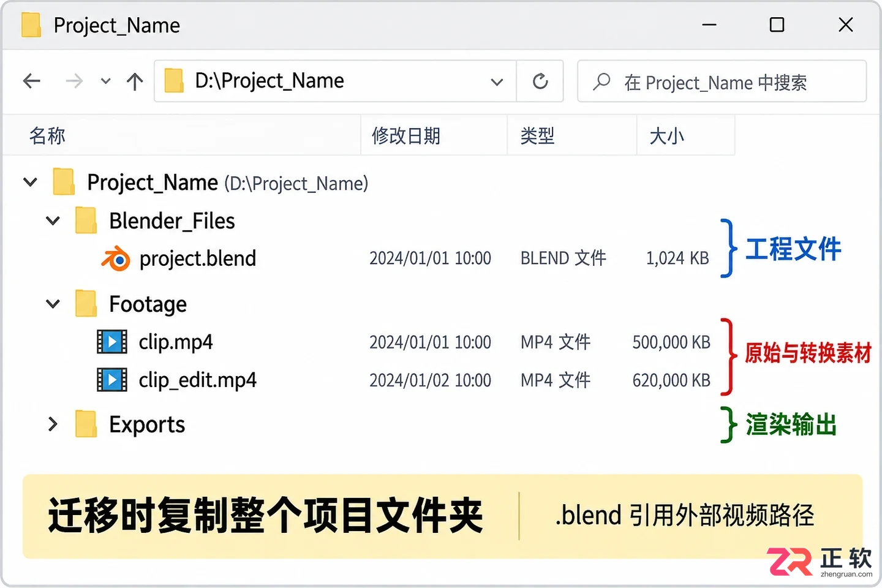Sort by the 修改日期 column header
Screen dimensions: 882x588
(x=406, y=135)
